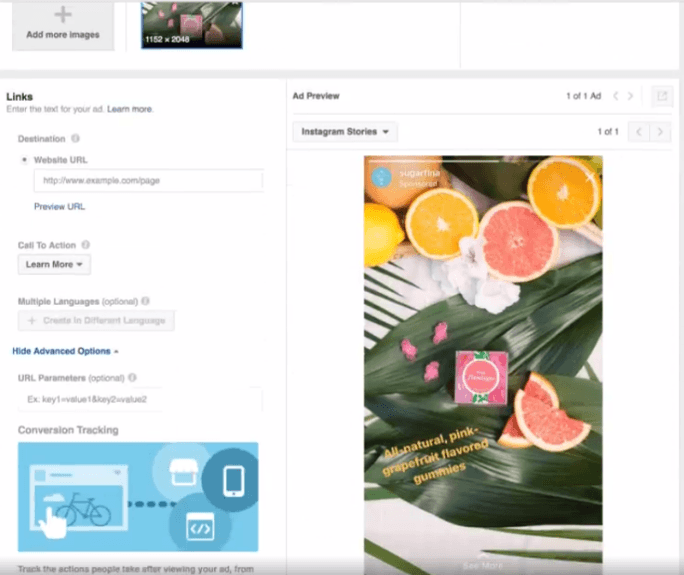
Task: Click previous preview arrow button beside 1 of 1
Action: (639, 132)
